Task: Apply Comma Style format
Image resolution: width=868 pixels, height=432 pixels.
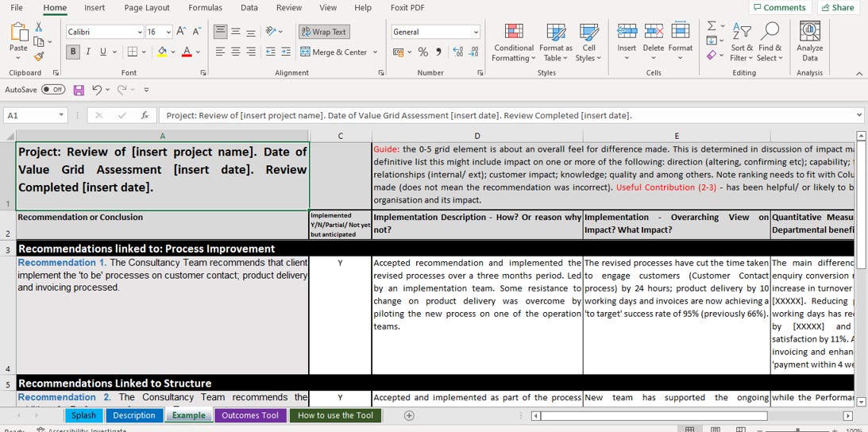Action: click(x=438, y=52)
